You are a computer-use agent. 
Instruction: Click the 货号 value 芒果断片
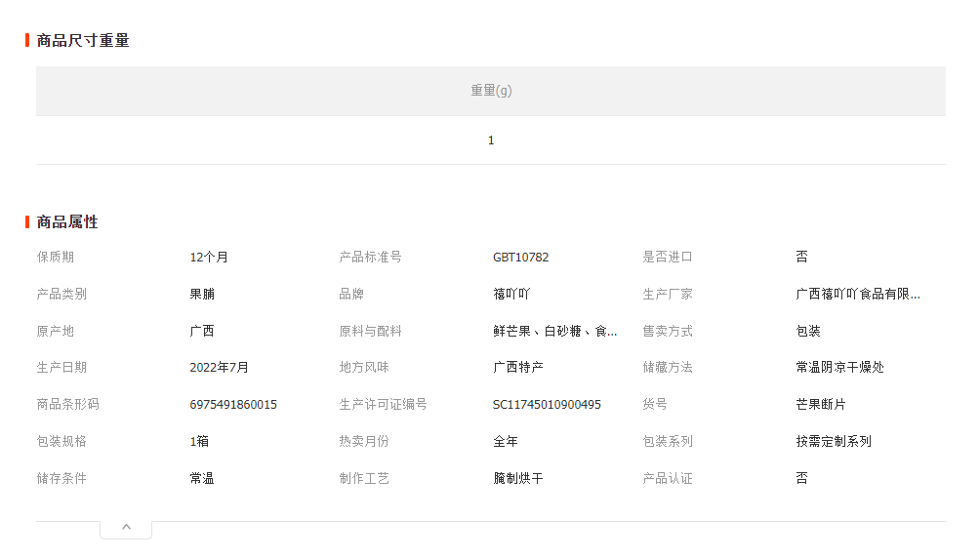[x=821, y=404]
